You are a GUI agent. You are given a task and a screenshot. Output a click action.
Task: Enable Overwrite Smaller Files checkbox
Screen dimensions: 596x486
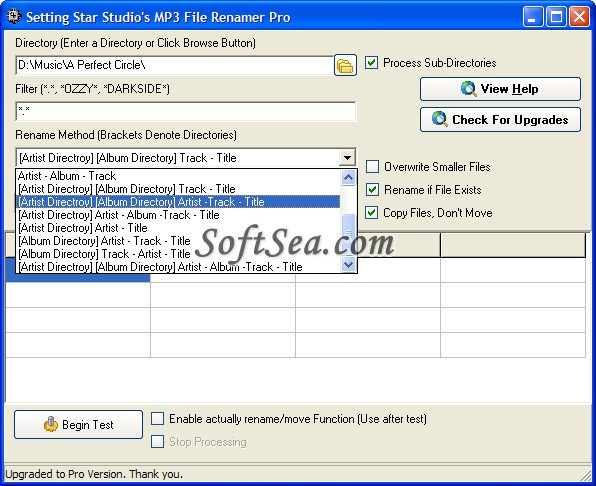pyautogui.click(x=372, y=166)
